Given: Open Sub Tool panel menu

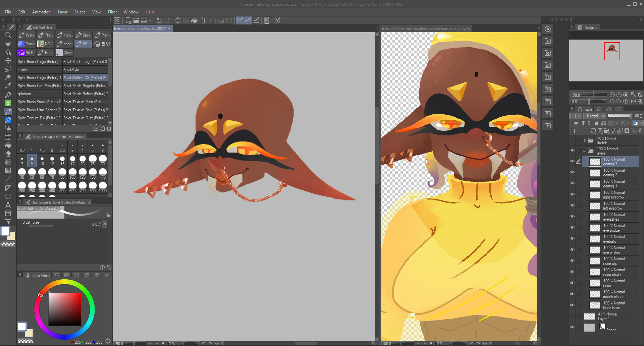Looking at the screenshot, I should (20, 27).
